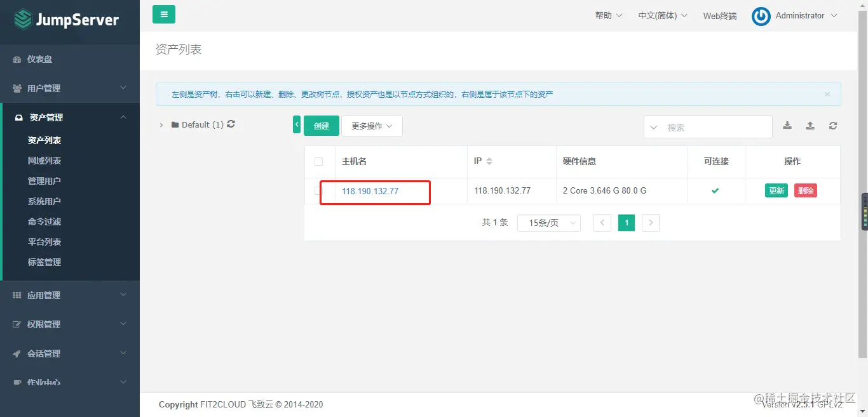Select page 1 in pagination

pyautogui.click(x=627, y=223)
